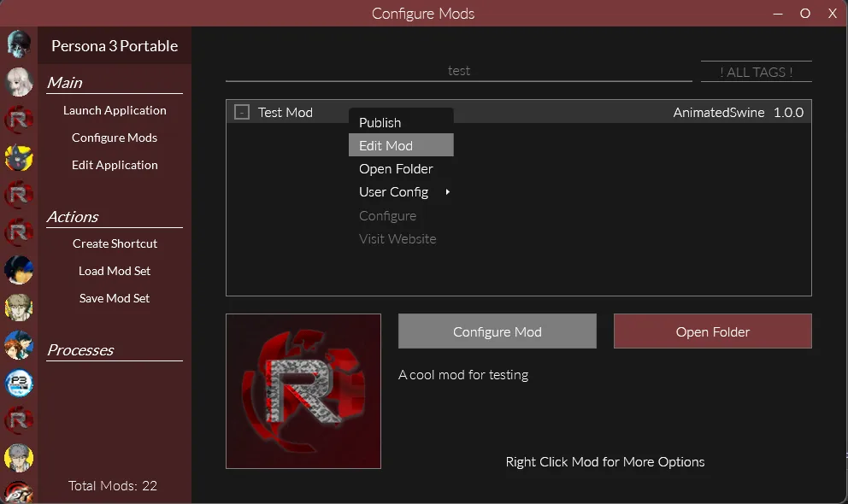Click the Total Mods: 22 counter

point(113,485)
